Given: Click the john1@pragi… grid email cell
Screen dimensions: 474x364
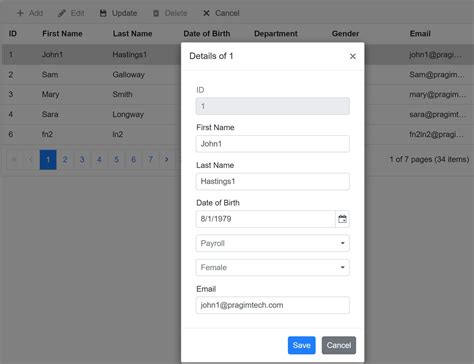Looking at the screenshot, I should click(x=435, y=55).
